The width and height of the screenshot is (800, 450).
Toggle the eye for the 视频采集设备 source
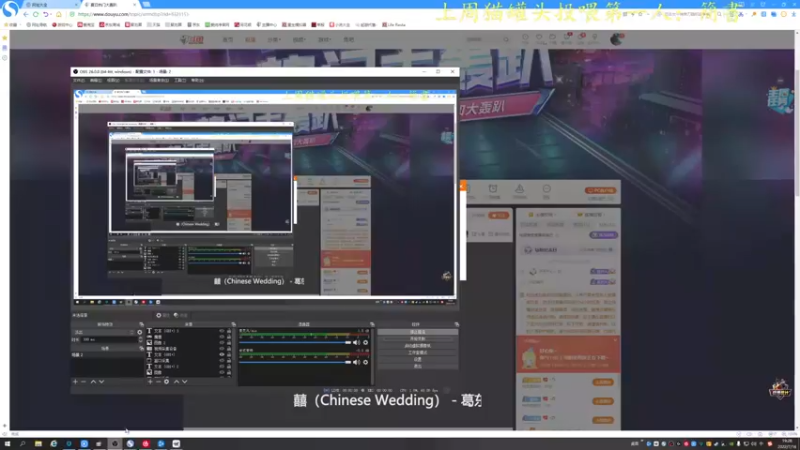click(x=221, y=348)
